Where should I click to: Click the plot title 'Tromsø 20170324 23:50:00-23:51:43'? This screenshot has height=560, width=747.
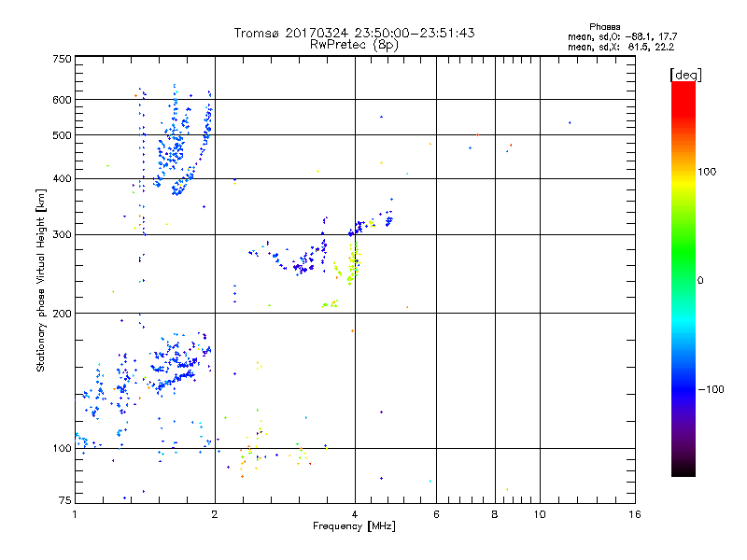point(354,33)
